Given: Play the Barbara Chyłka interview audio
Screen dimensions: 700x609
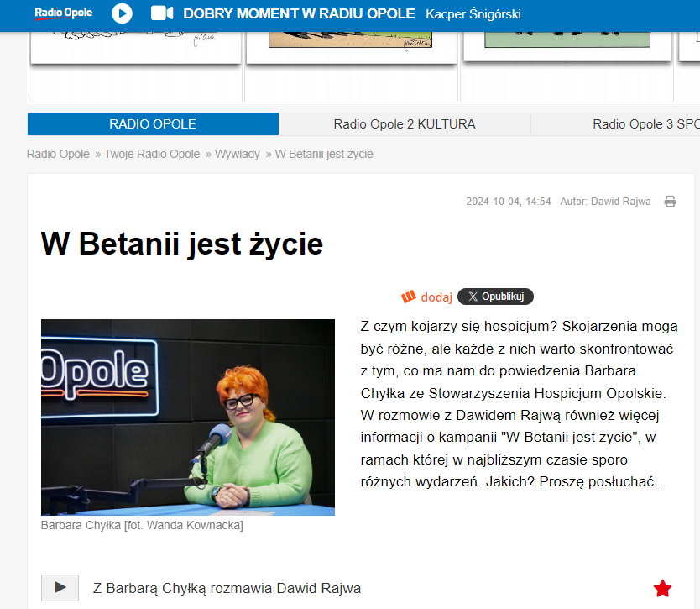Looking at the screenshot, I should pos(60,587).
